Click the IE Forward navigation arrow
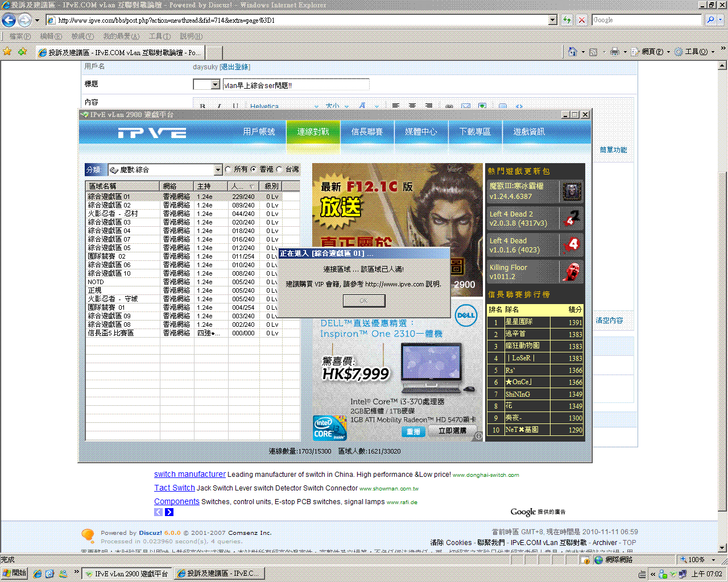Viewport: 728px width, 582px height. pyautogui.click(x=24, y=20)
